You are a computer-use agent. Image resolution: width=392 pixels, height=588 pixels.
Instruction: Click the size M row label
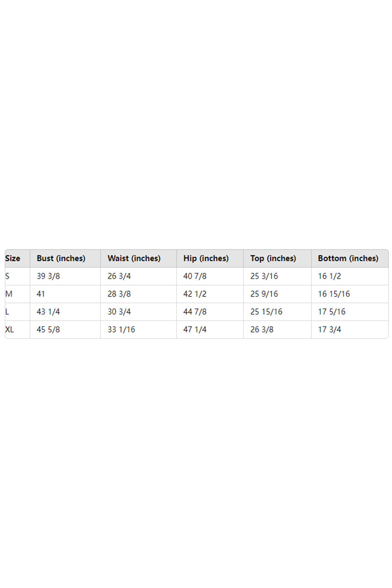(x=9, y=294)
